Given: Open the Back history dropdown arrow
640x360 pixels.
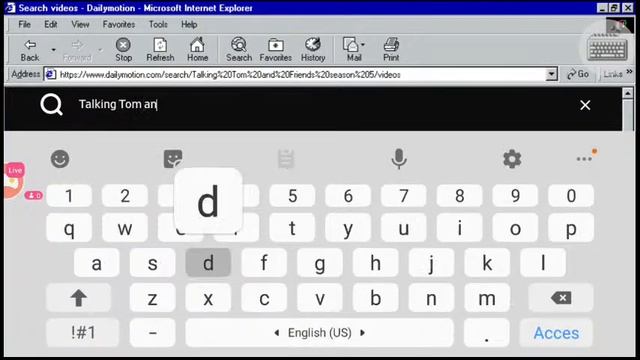Looking at the screenshot, I should tap(53, 50).
